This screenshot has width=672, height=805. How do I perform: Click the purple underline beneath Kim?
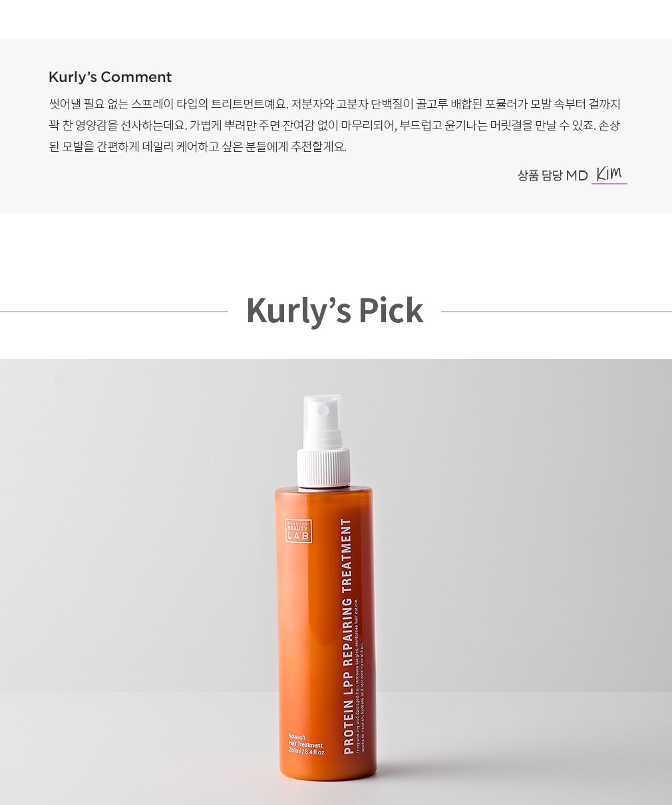609,183
